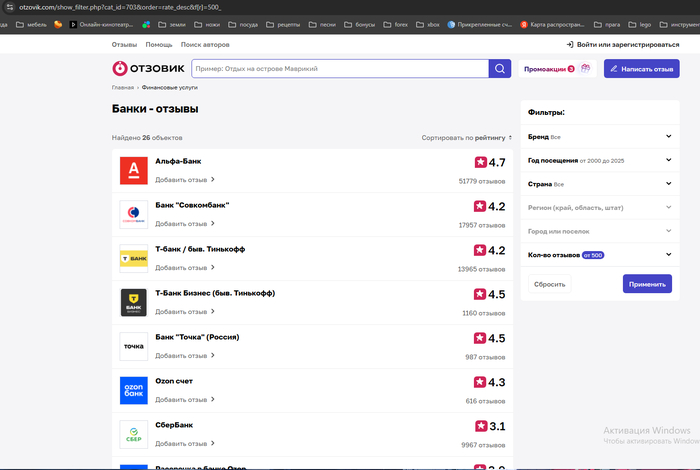700x470 pixels.
Task: Open the Otzovik logo homepage
Action: 146,69
